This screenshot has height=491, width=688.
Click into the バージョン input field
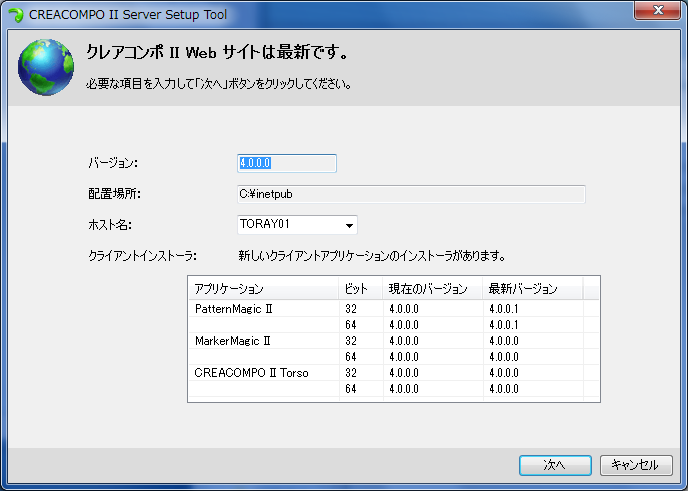(x=286, y=163)
